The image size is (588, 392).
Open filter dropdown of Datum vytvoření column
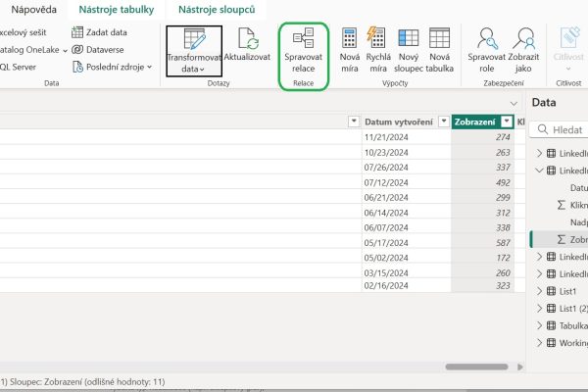point(444,122)
